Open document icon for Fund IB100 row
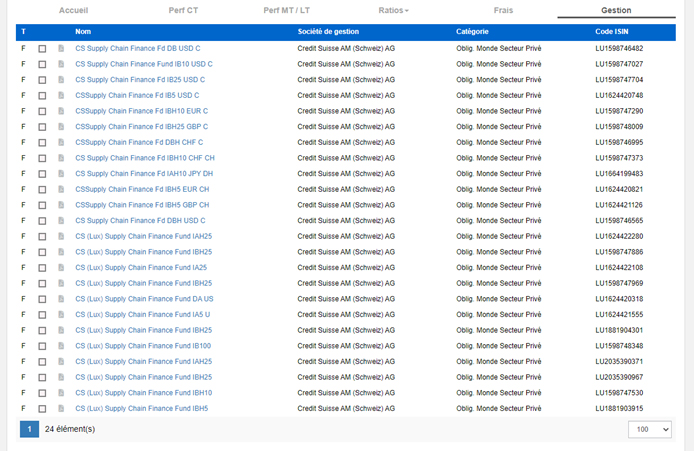This screenshot has height=451, width=694. 61,346
